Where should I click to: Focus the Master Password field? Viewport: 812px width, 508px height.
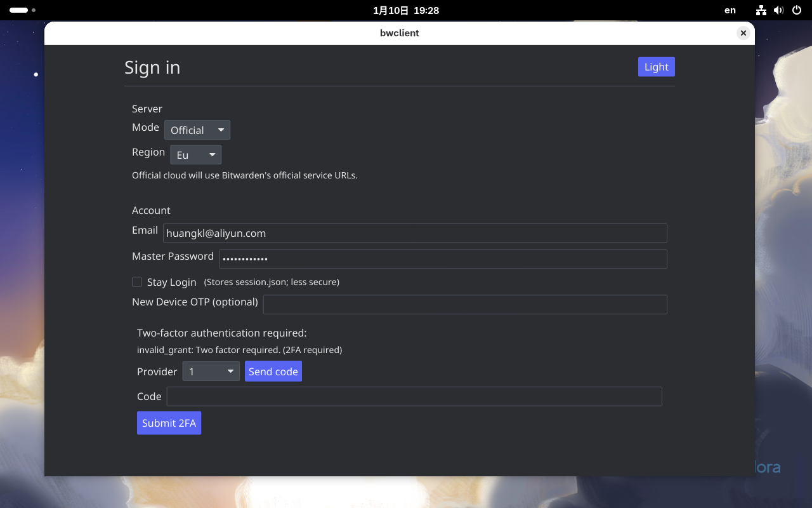pyautogui.click(x=443, y=258)
